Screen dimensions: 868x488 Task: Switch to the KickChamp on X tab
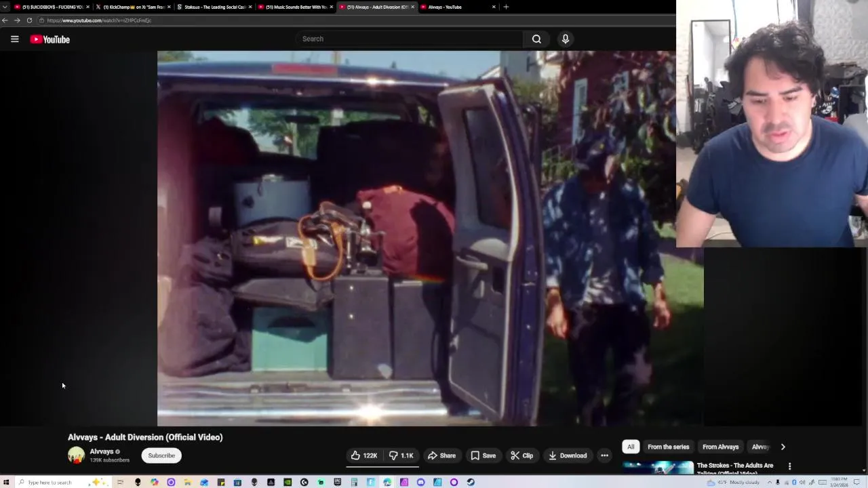(x=134, y=7)
